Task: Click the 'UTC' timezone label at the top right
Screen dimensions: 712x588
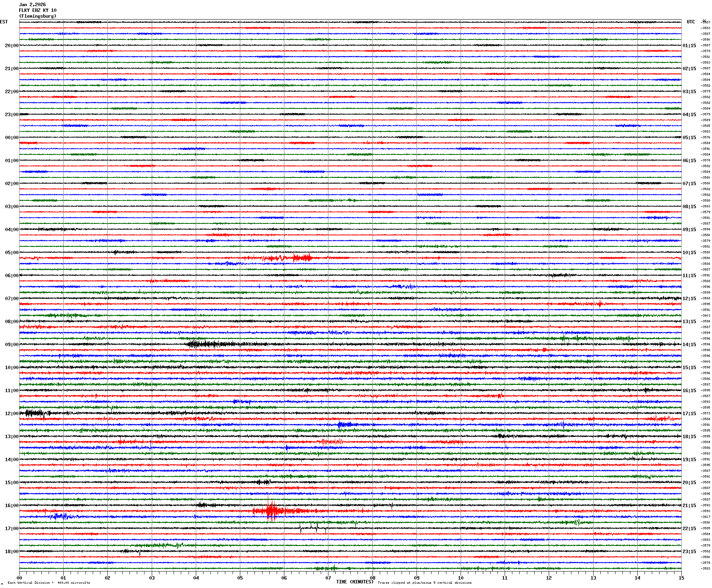Action: pyautogui.click(x=691, y=22)
